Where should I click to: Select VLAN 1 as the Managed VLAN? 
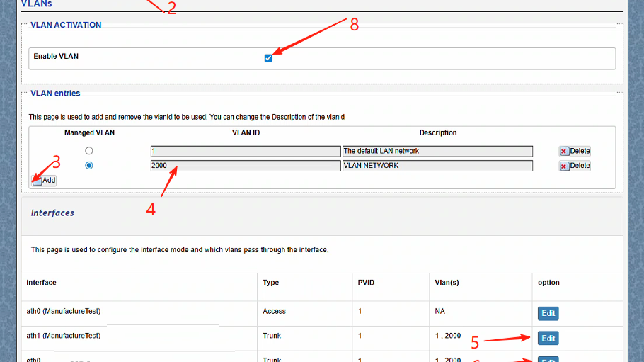(88, 151)
